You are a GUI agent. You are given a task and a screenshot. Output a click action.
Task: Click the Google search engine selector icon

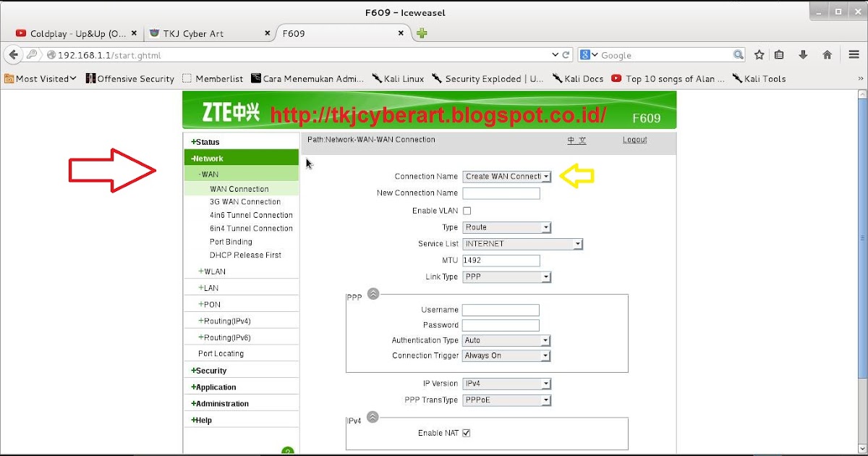588,55
